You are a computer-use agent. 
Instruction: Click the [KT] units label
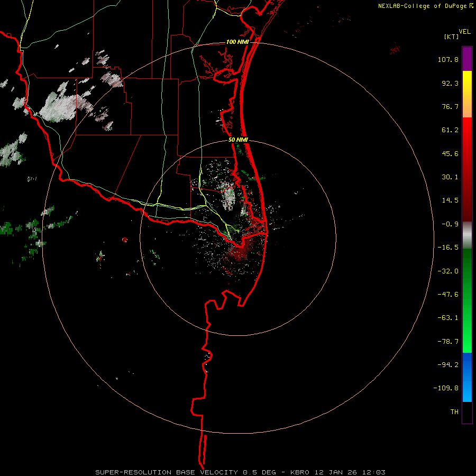click(452, 36)
